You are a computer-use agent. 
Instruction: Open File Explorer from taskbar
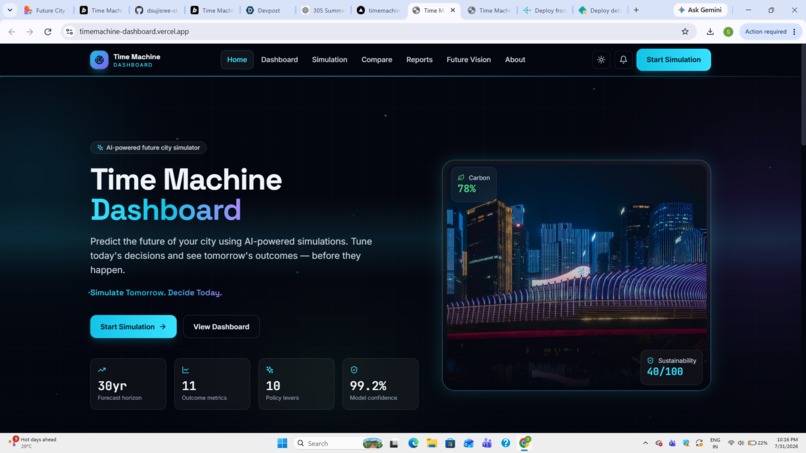(432, 443)
